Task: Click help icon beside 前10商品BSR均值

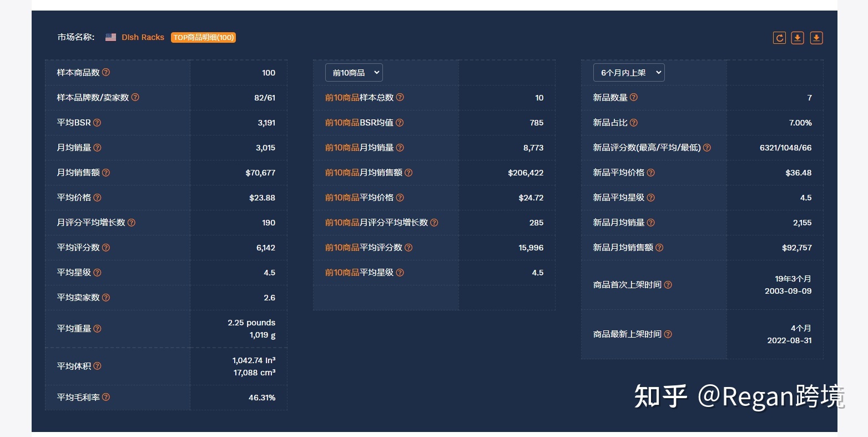Action: pos(400,122)
